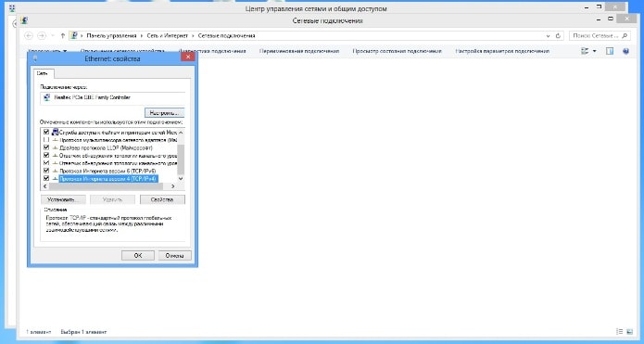The image size is (644, 344).
Task: Switch to details view in status bar
Action: (619, 331)
